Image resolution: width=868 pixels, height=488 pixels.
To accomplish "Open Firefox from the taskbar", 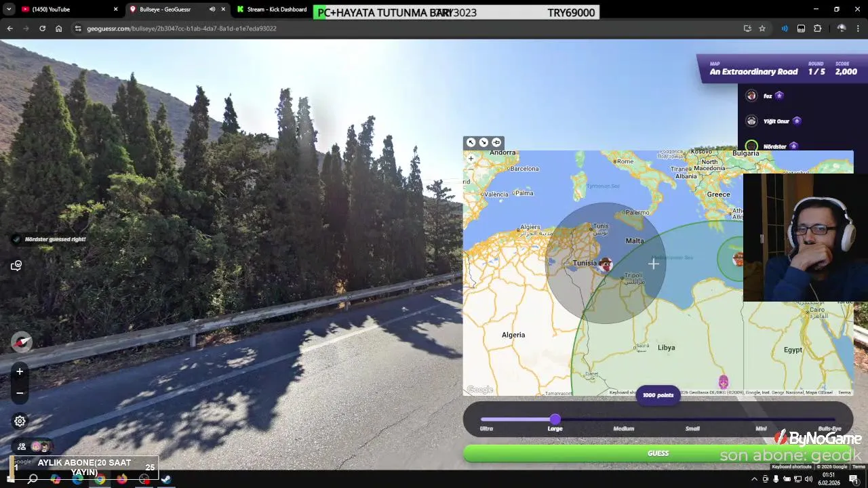I will [122, 479].
